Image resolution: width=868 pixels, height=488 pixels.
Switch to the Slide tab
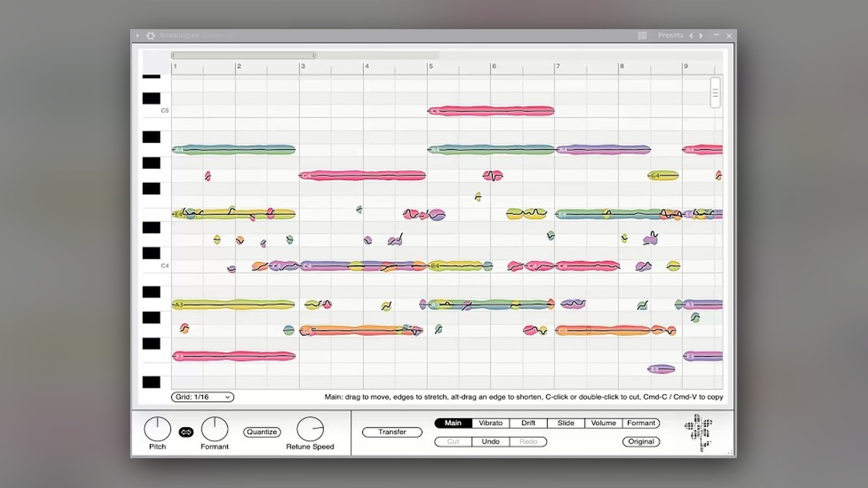[x=566, y=423]
